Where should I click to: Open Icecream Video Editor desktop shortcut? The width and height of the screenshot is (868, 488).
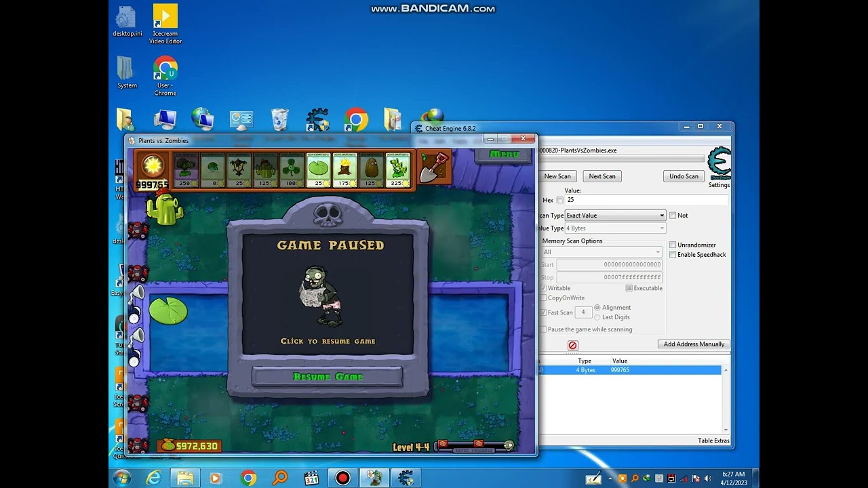pyautogui.click(x=165, y=24)
